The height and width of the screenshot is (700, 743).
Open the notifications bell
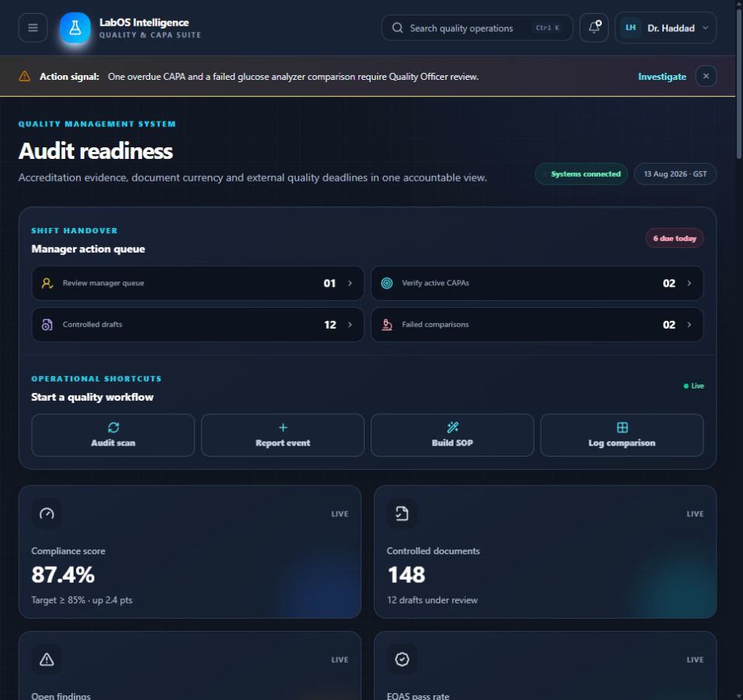coord(594,27)
